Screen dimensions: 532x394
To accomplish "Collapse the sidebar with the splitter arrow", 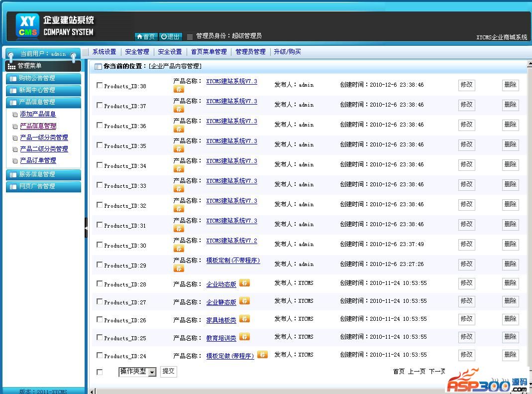I will [86, 228].
